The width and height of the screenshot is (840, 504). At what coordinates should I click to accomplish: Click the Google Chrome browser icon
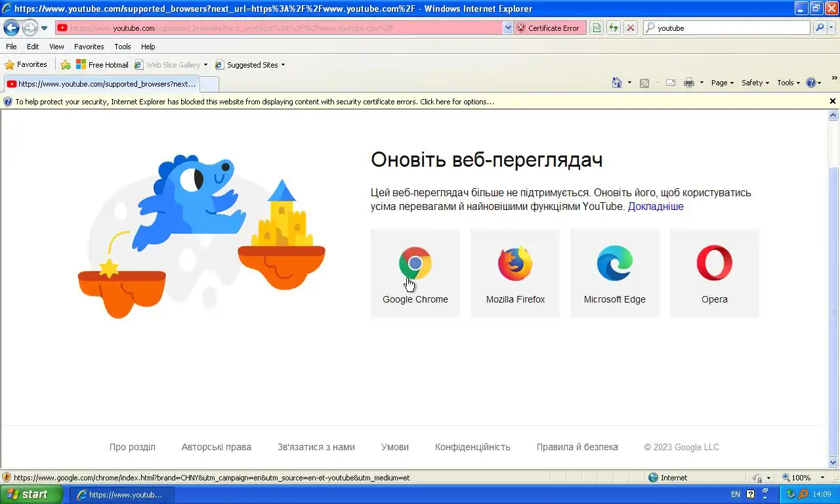coord(415,263)
